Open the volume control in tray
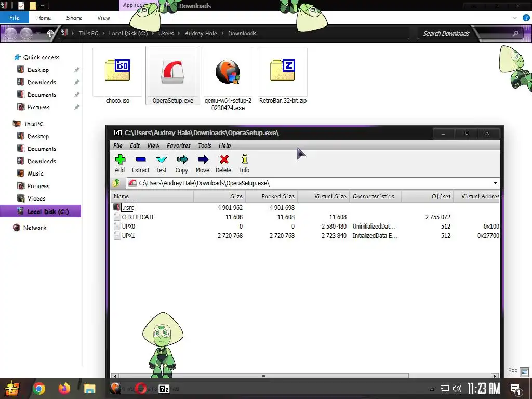This screenshot has width=532, height=399. (457, 389)
